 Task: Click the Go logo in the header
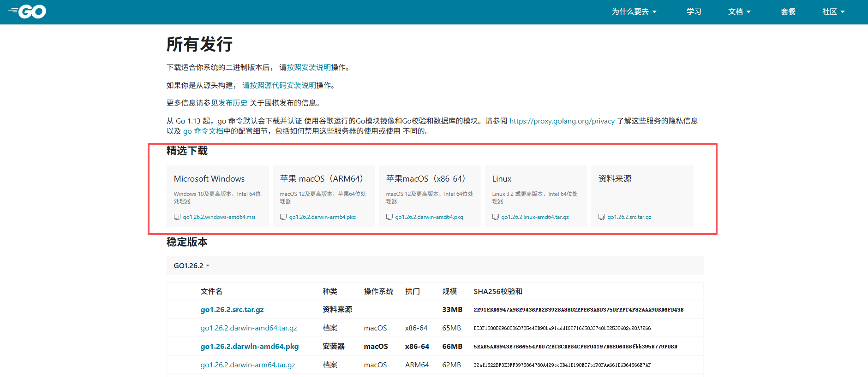point(28,12)
